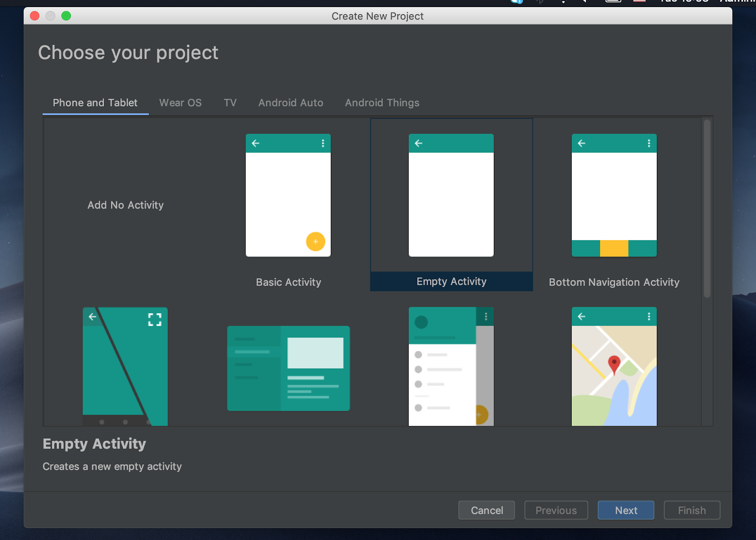756x540 pixels.
Task: Select the Phone and Tablet tab
Action: pyautogui.click(x=95, y=103)
